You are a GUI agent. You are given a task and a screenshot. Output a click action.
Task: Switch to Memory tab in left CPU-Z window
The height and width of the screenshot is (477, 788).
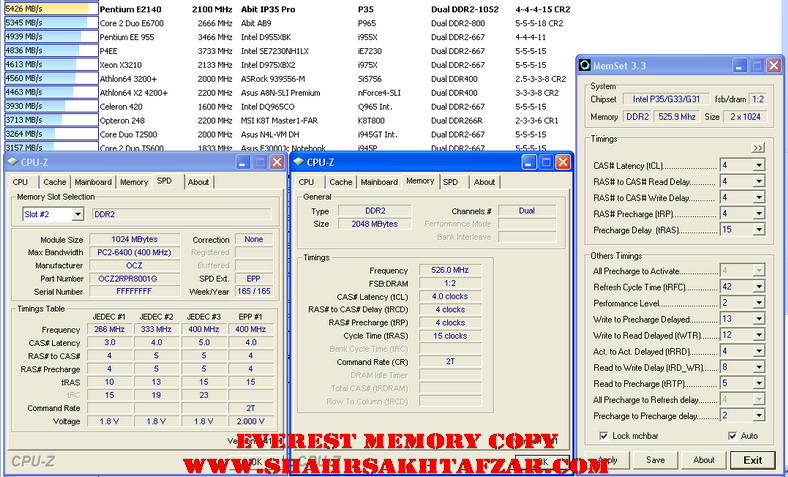134,182
